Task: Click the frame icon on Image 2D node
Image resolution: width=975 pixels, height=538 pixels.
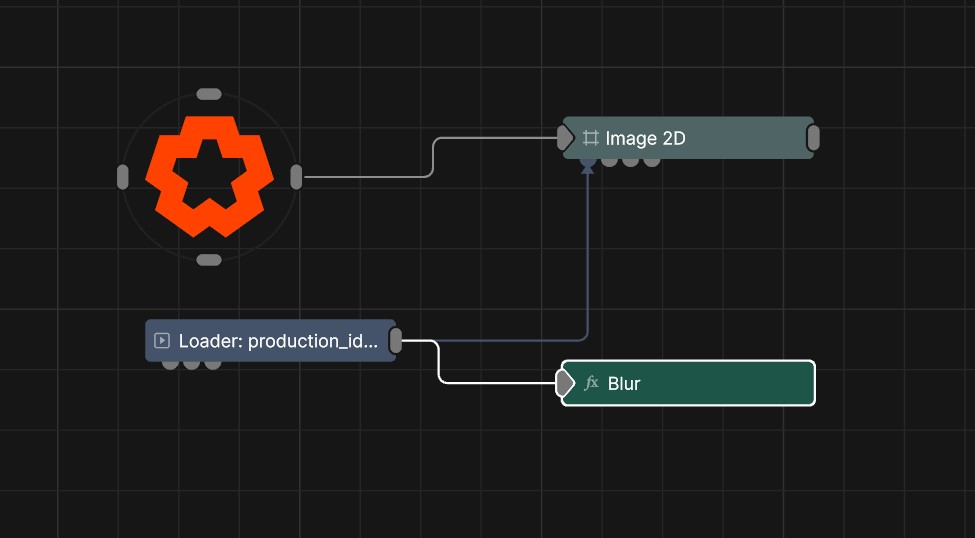Action: click(590, 138)
